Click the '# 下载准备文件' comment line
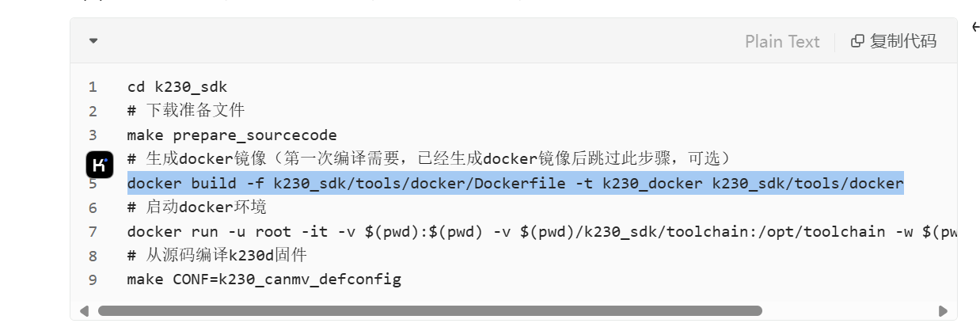This screenshot has width=980, height=327. click(186, 110)
